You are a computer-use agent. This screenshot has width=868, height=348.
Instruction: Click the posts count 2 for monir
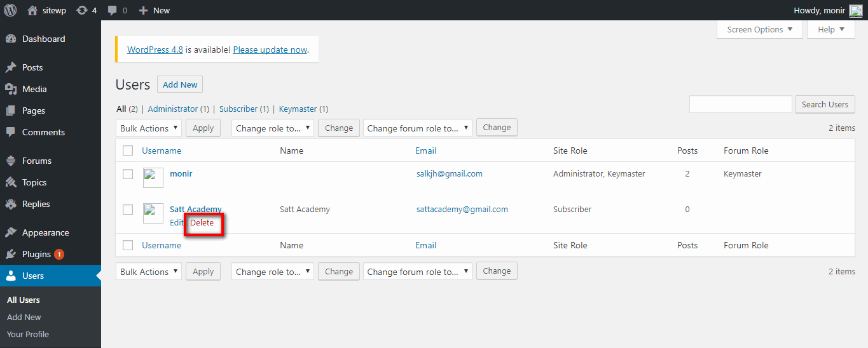tap(687, 173)
